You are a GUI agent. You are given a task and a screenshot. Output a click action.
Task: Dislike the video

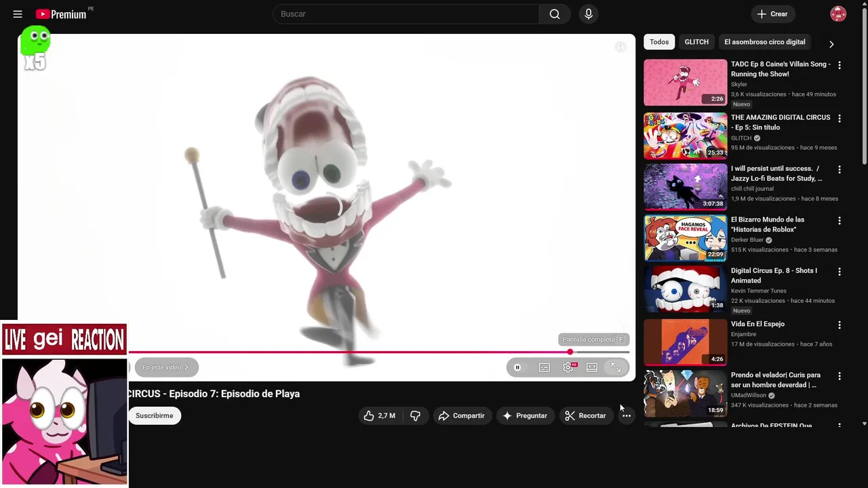pyautogui.click(x=416, y=415)
